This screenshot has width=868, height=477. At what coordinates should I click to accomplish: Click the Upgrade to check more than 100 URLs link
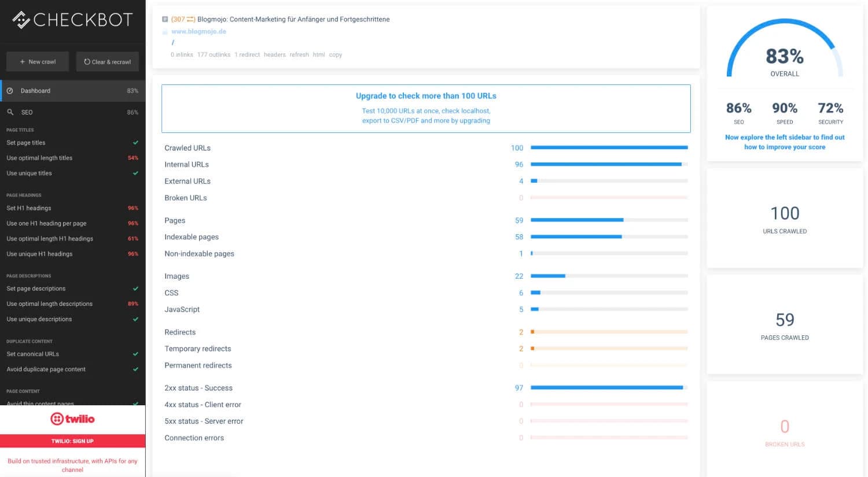426,96
